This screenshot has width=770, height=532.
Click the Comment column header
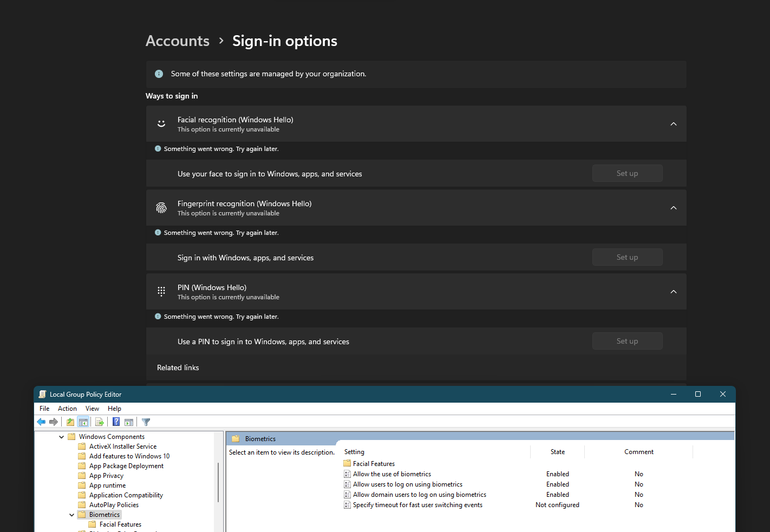click(639, 452)
